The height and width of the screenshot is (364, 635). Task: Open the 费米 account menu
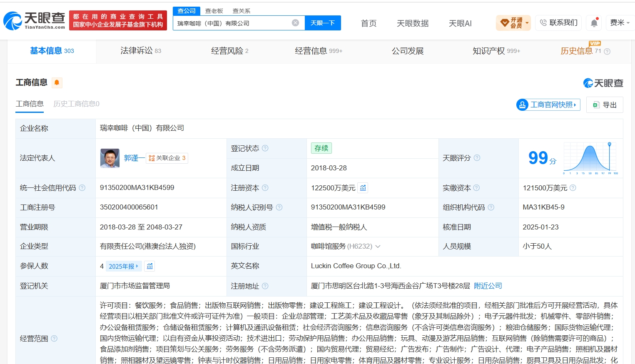point(620,23)
